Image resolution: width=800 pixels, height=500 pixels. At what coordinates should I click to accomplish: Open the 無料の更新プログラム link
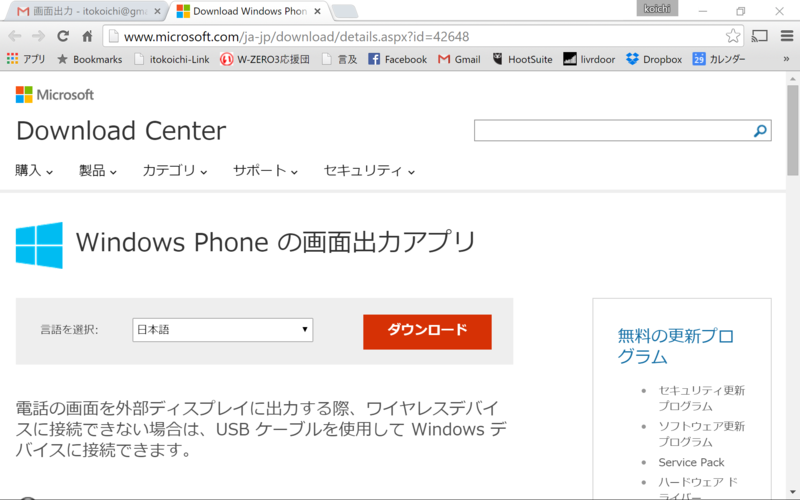tap(676, 346)
